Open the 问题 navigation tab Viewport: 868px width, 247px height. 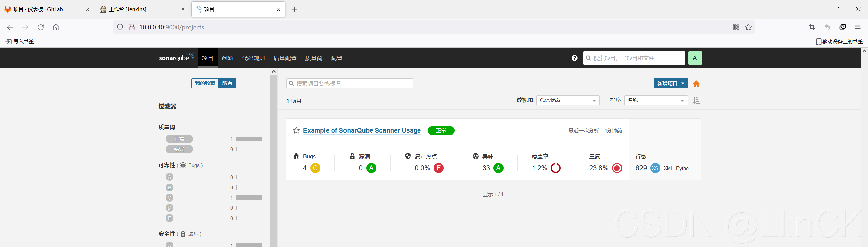coord(228,58)
